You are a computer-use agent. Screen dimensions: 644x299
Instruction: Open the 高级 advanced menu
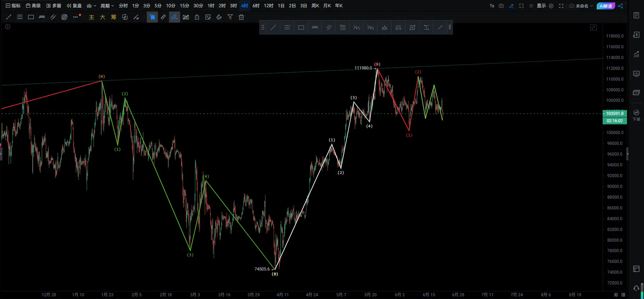point(33,6)
